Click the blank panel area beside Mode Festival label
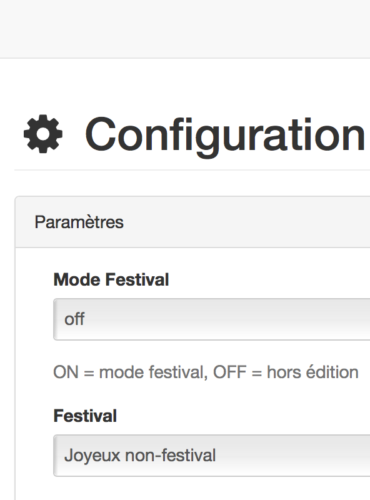 point(269,279)
